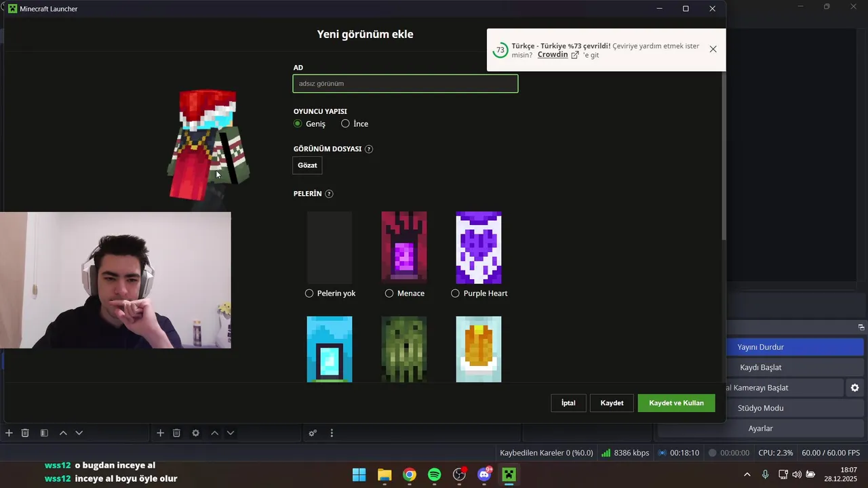Select the Menace cape radio button

(x=389, y=293)
